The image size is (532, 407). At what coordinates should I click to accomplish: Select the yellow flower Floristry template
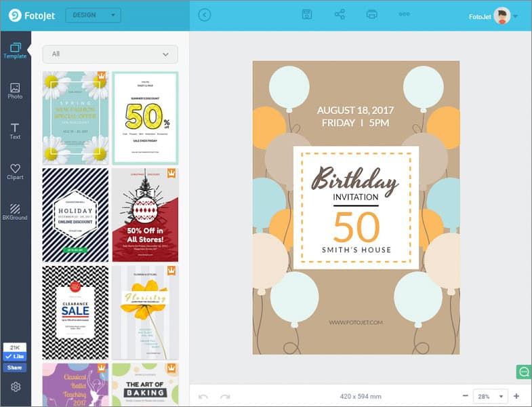click(145, 313)
